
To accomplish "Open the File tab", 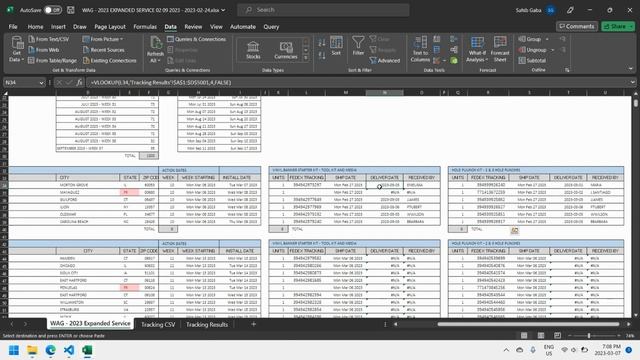I will pos(13,27).
